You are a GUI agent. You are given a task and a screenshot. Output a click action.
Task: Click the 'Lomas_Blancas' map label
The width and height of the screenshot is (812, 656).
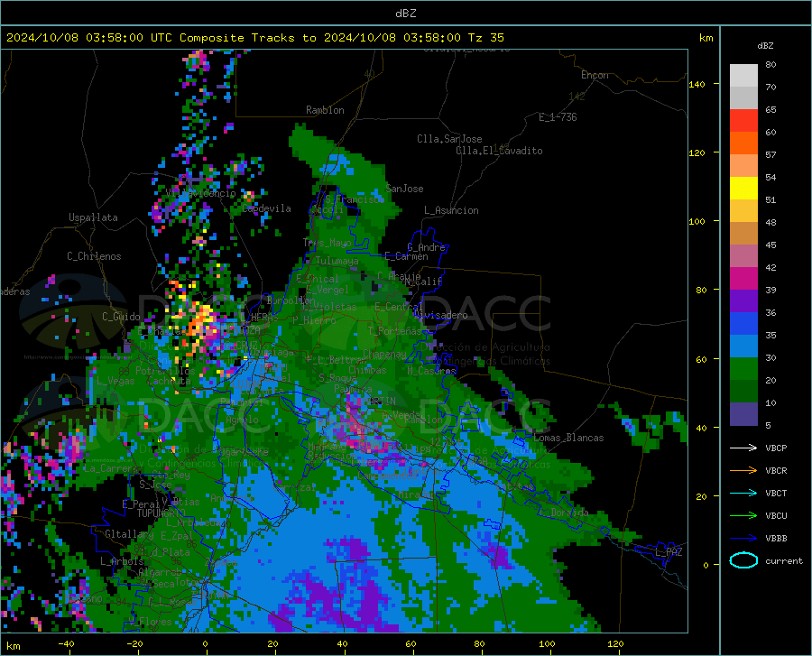point(568,438)
